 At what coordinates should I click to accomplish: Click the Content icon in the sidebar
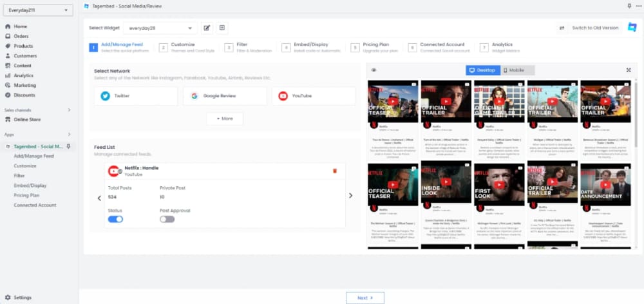pos(8,66)
